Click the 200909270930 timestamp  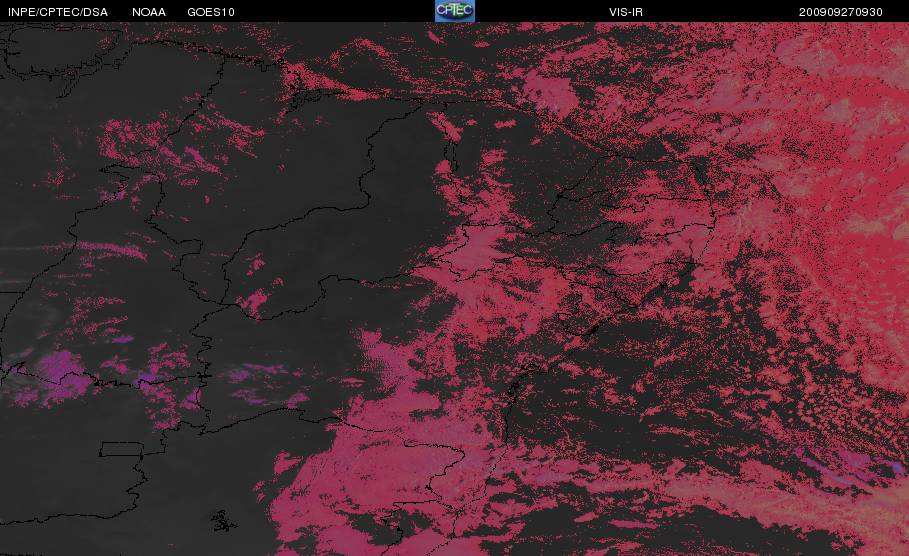[841, 12]
